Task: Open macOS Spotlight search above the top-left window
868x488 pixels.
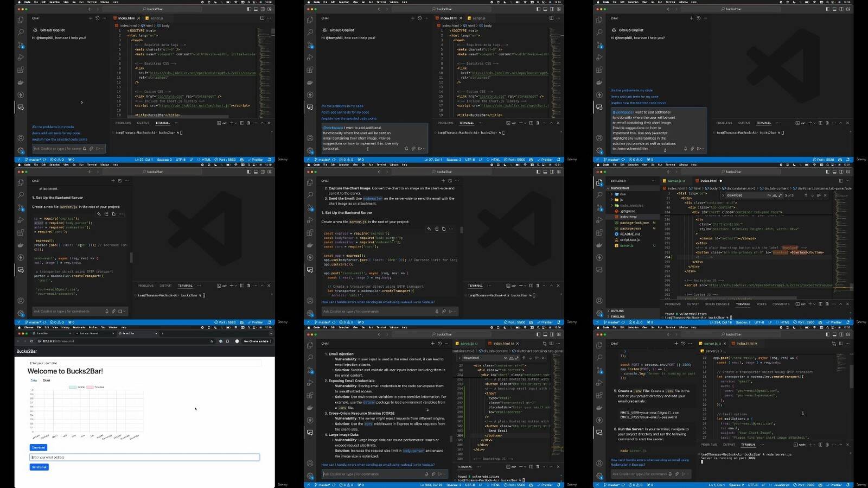Action: (x=248, y=2)
